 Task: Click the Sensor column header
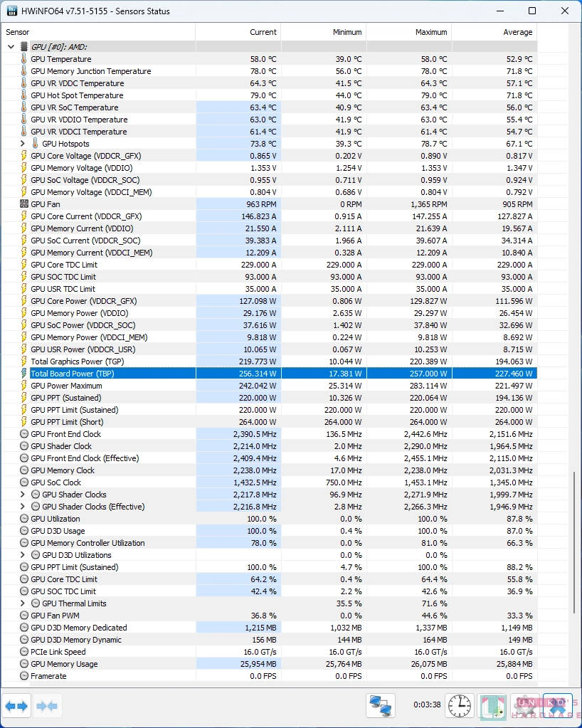click(x=98, y=32)
